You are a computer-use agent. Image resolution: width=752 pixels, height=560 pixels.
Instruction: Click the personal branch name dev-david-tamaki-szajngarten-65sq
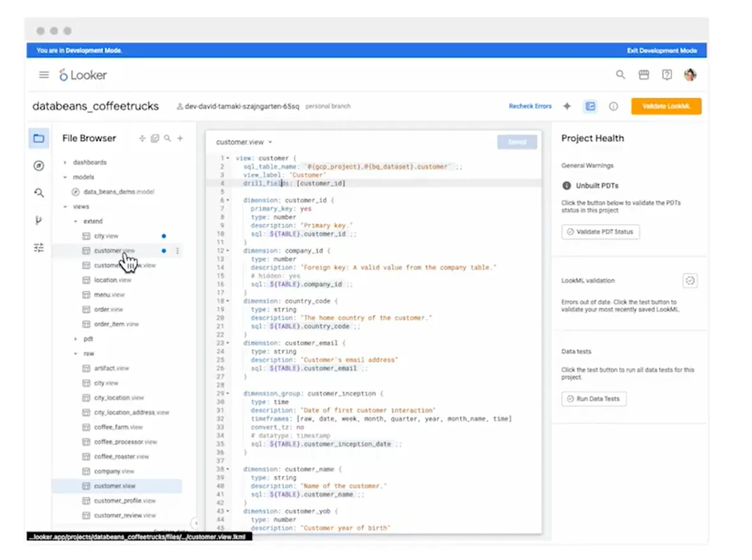point(242,106)
